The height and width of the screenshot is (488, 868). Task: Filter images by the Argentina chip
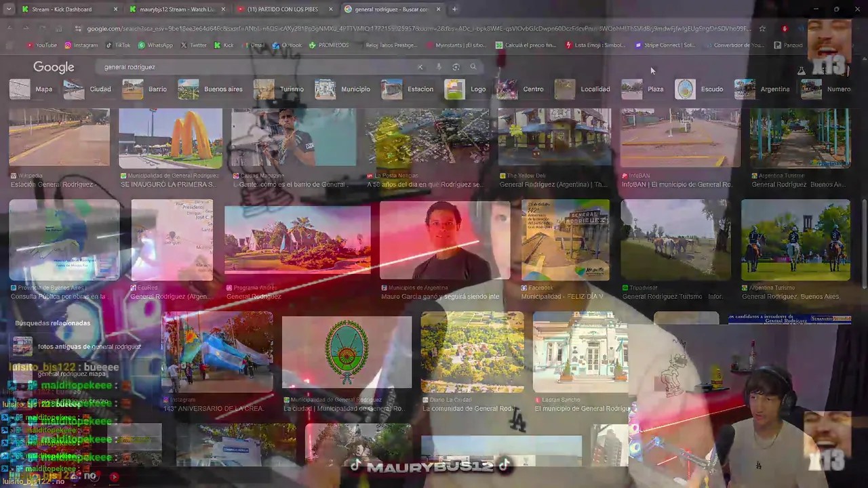point(762,89)
